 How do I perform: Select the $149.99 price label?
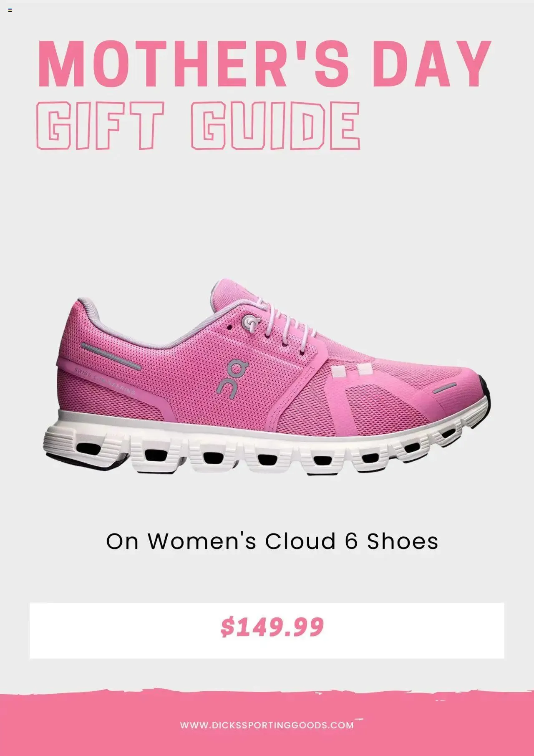click(272, 627)
